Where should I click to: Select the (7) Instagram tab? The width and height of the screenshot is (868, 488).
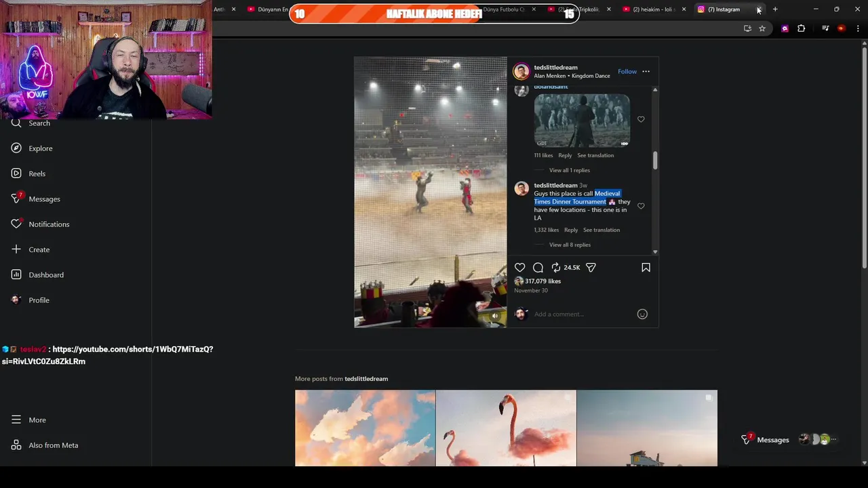[x=723, y=9]
